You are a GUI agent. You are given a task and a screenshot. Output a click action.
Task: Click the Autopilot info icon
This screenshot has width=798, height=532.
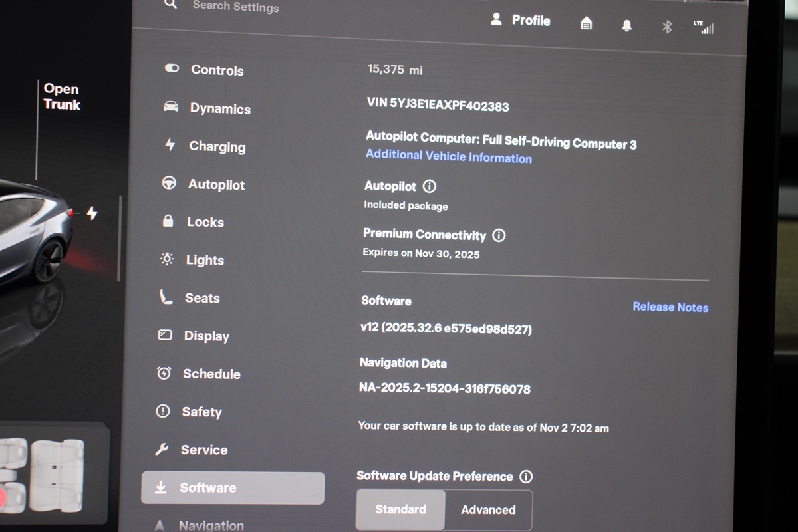coord(430,186)
